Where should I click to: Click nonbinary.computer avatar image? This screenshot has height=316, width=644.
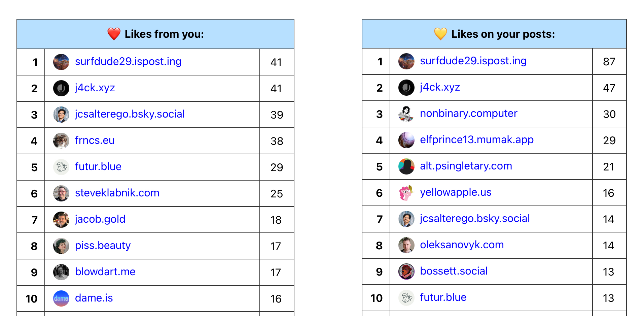[x=406, y=114]
